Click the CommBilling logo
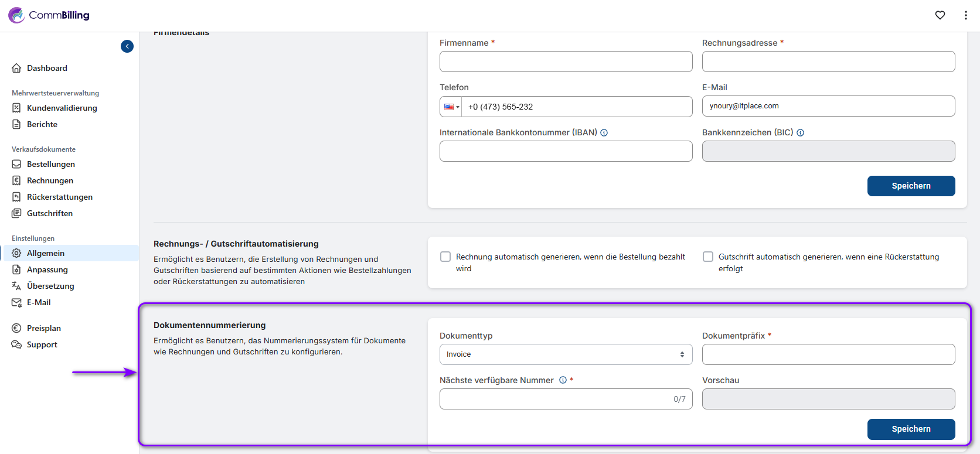980x454 pixels. (x=49, y=15)
